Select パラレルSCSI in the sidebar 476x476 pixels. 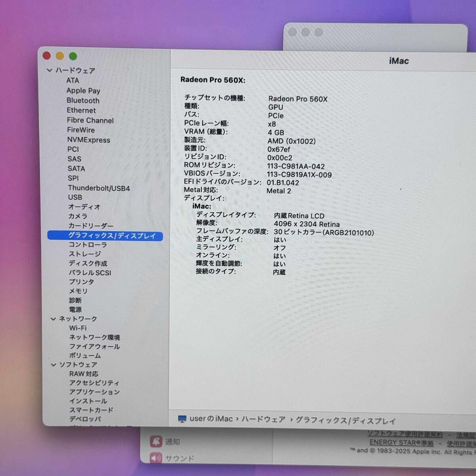[x=90, y=273]
